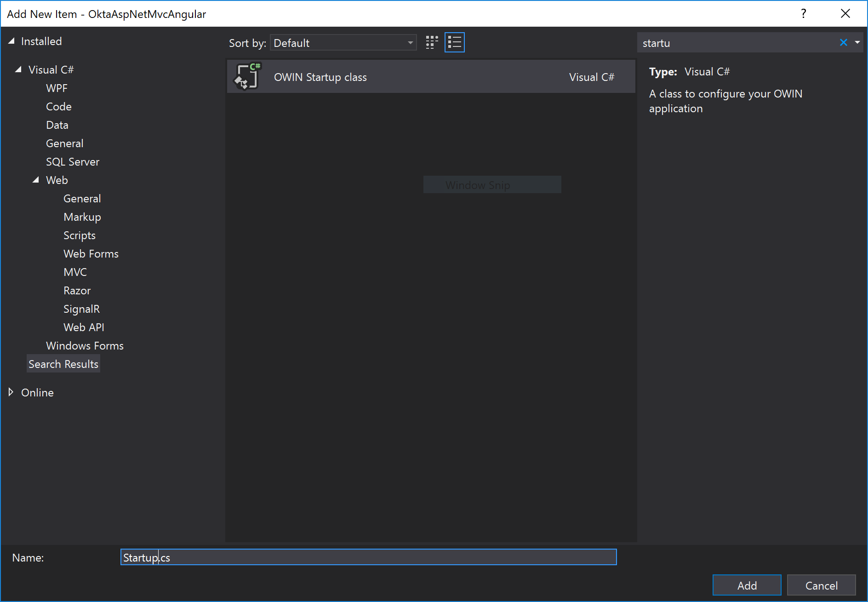Expand the Online section
The width and height of the screenshot is (868, 602).
11,392
